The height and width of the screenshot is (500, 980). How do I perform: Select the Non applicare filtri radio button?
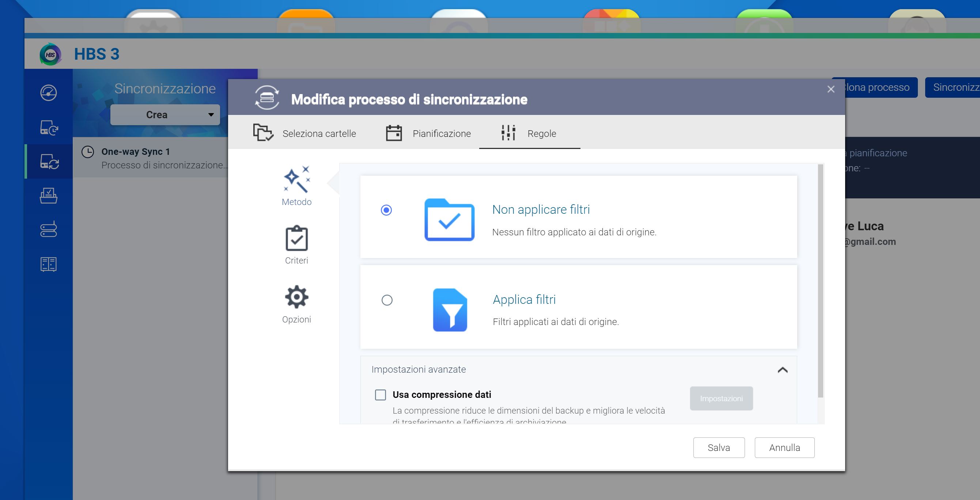386,210
